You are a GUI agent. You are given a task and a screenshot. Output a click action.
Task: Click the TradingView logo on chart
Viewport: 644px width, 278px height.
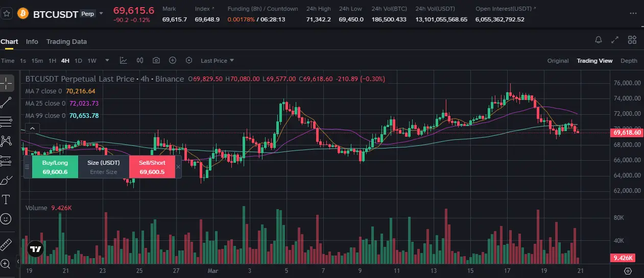[35, 249]
